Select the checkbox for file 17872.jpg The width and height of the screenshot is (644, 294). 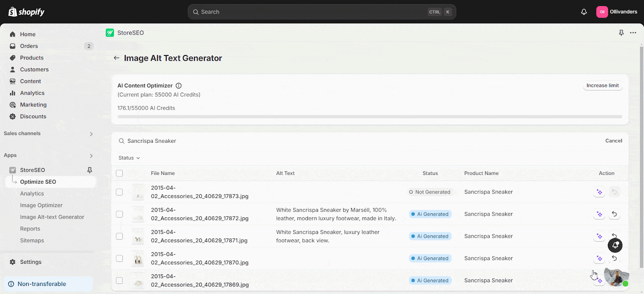click(120, 214)
